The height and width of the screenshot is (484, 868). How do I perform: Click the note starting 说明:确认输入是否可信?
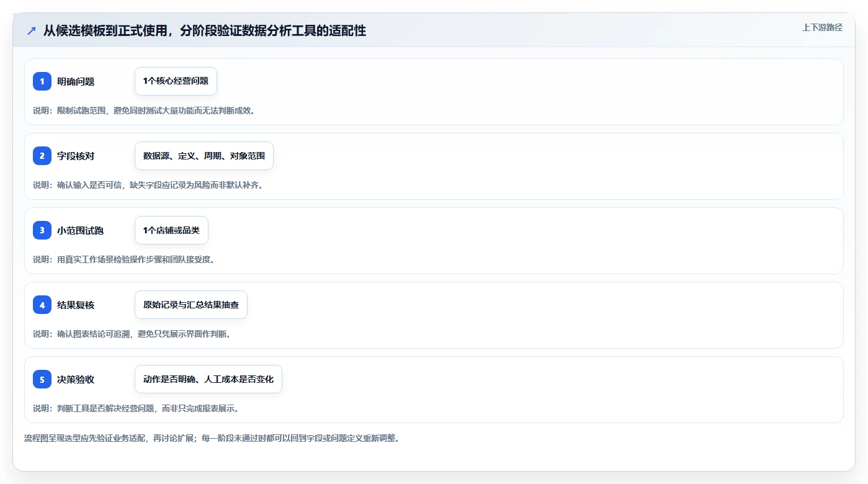pos(148,185)
